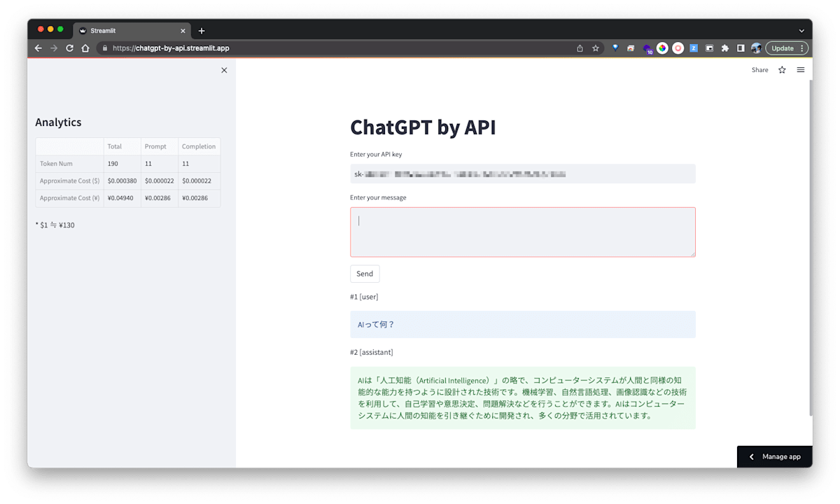Screen dimensions: 840x504
Task: Click the Approximate Cost ($) row label
Action: 70,181
